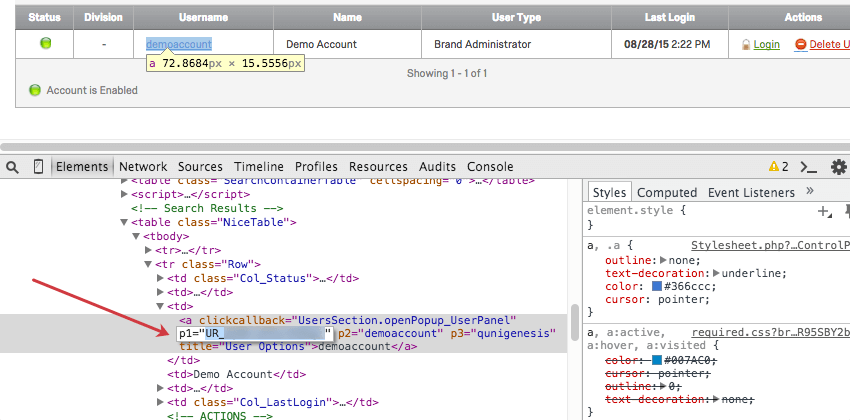This screenshot has height=420, width=850.
Task: Show the console drawer icon
Action: click(809, 167)
